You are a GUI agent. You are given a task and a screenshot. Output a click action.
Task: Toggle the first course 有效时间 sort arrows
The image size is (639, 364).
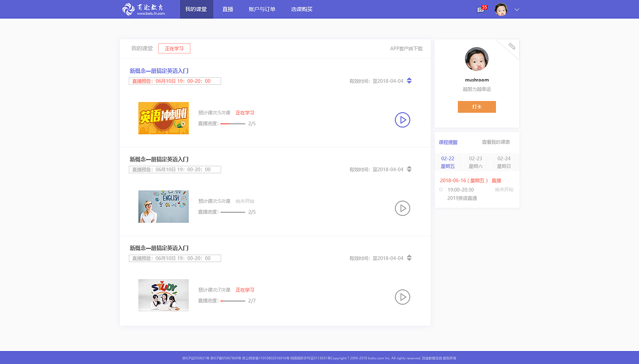tap(409, 80)
